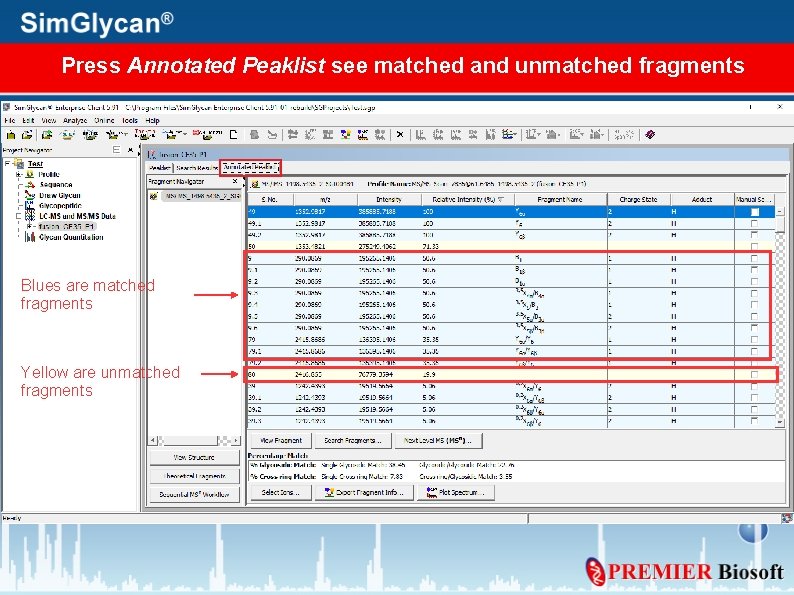
Task: Click the Profile node icon in tree
Action: click(x=30, y=174)
